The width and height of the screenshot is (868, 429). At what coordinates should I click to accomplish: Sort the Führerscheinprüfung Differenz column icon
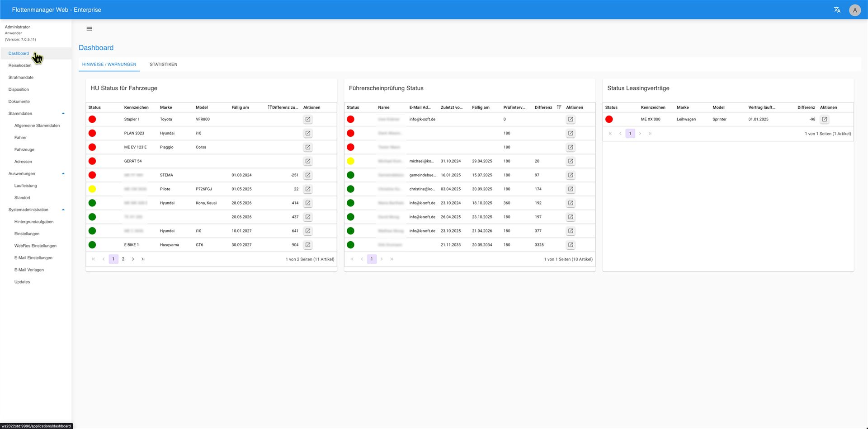559,107
